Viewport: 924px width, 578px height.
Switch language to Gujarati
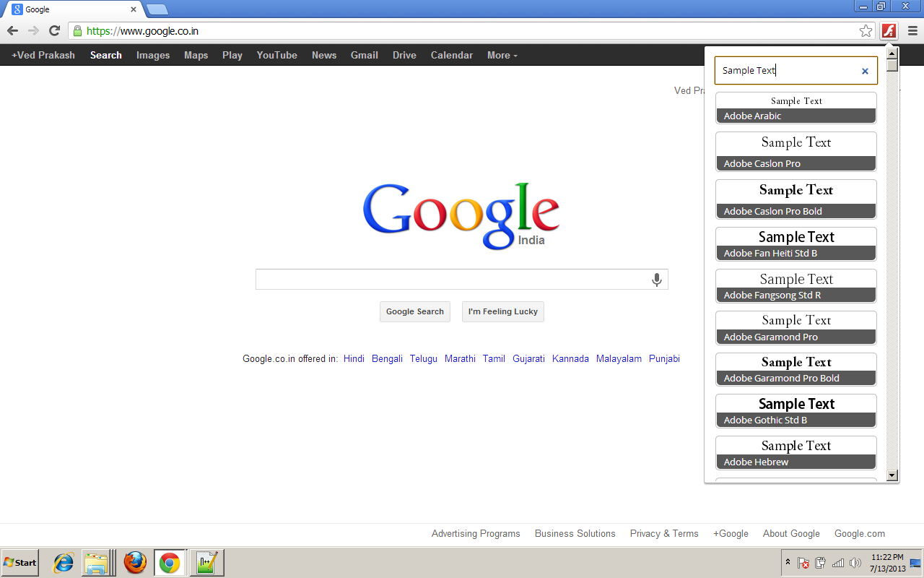(x=528, y=358)
